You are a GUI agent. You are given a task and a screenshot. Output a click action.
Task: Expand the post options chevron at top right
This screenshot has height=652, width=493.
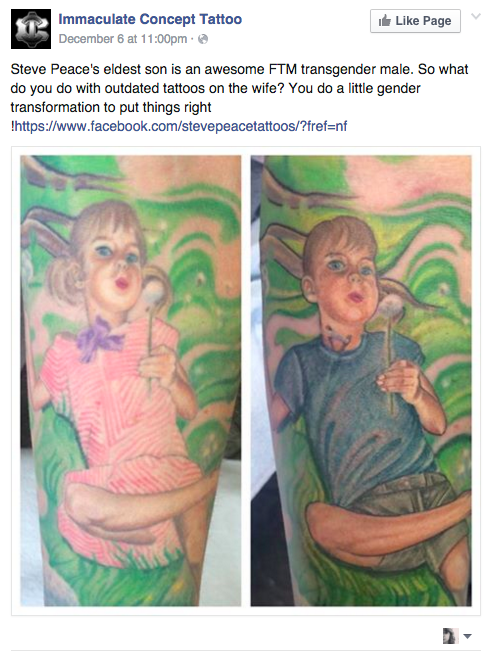(x=476, y=17)
